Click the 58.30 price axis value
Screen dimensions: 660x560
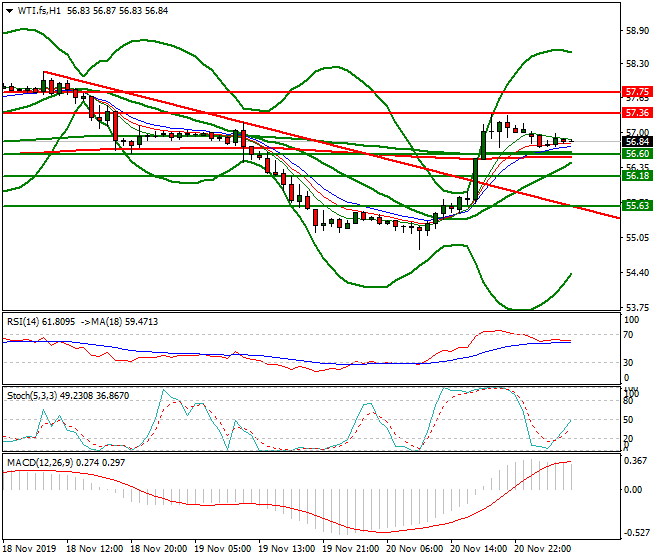637,64
